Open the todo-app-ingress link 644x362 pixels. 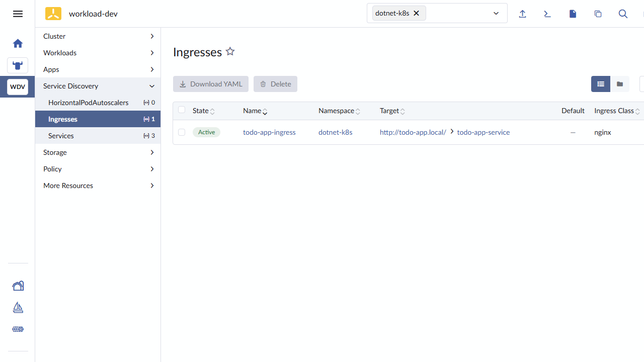point(269,132)
